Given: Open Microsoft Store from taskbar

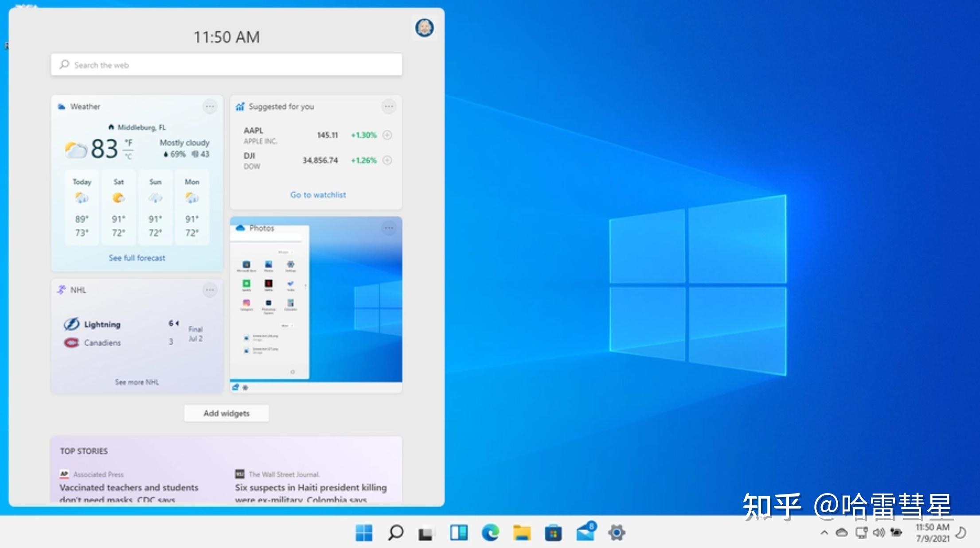Looking at the screenshot, I should coord(553,533).
